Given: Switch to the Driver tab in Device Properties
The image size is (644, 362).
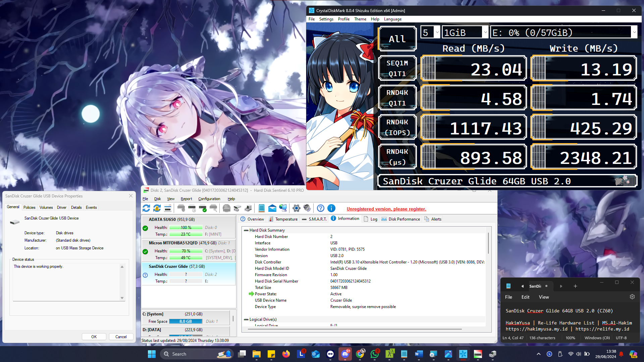Looking at the screenshot, I should (62, 207).
